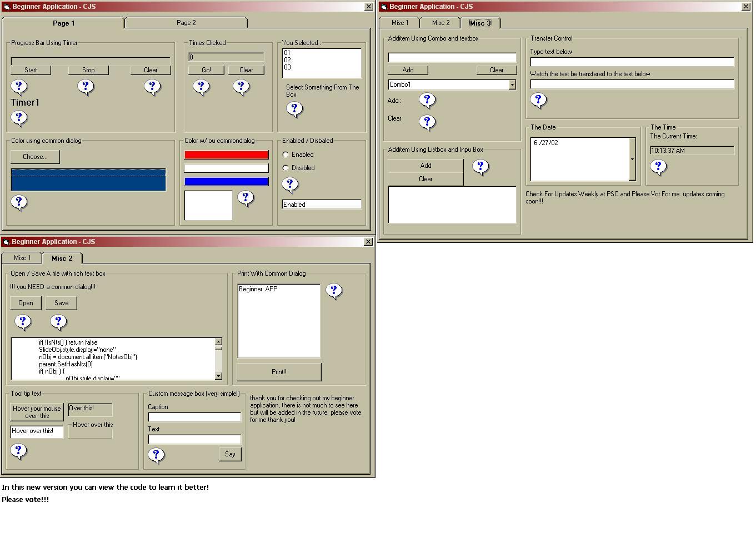This screenshot has width=756, height=552.
Task: Click the rich text box scrollbar up arrow
Action: pos(218,342)
